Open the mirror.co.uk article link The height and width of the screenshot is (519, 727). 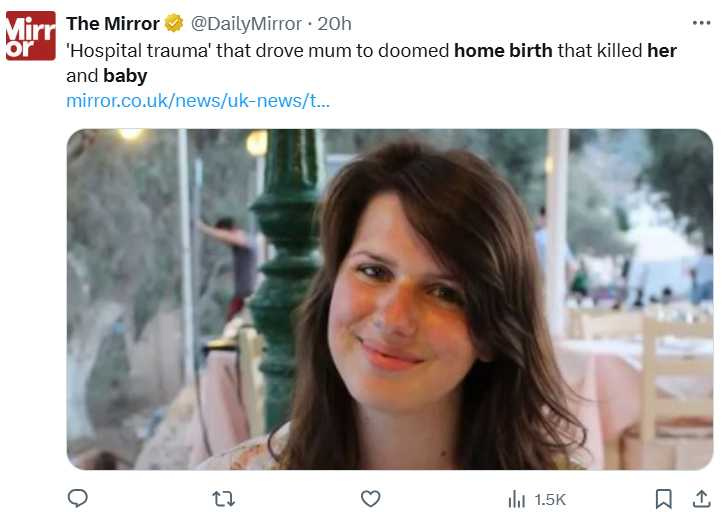[198, 101]
